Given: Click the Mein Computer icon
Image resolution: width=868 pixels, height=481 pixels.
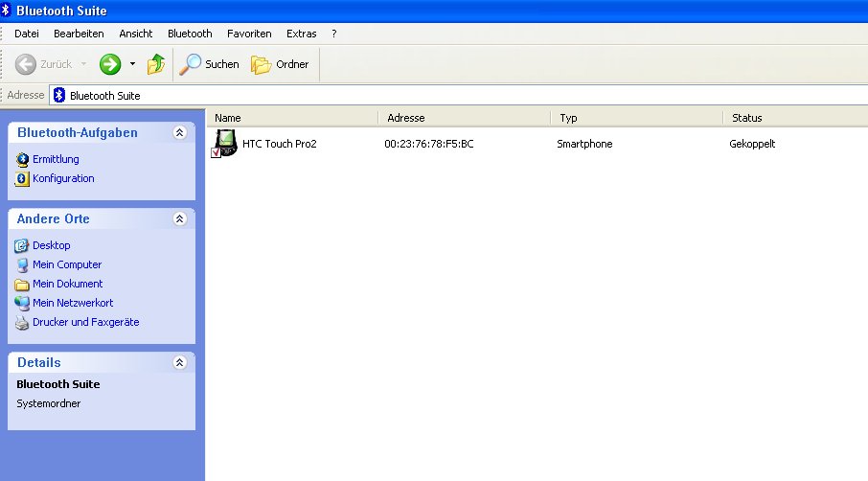Looking at the screenshot, I should [22, 264].
